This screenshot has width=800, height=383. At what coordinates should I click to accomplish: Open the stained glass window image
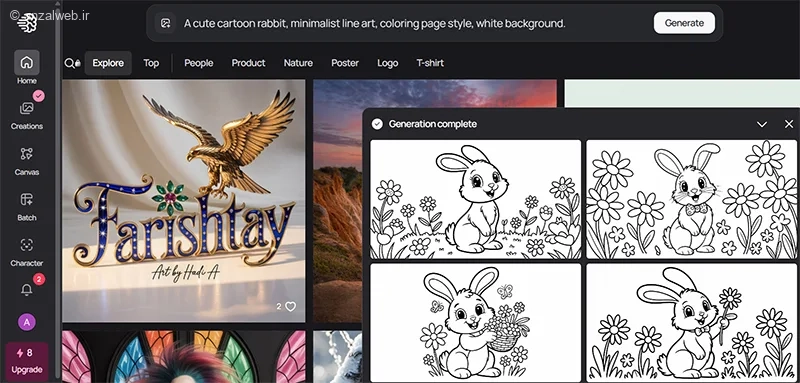(184, 357)
